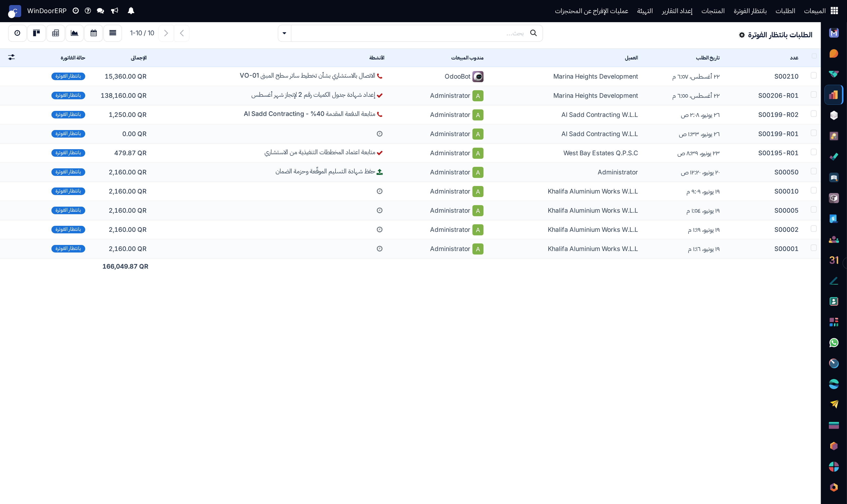The image size is (847, 504).
Task: Go to previous page arrow
Action: click(x=182, y=33)
